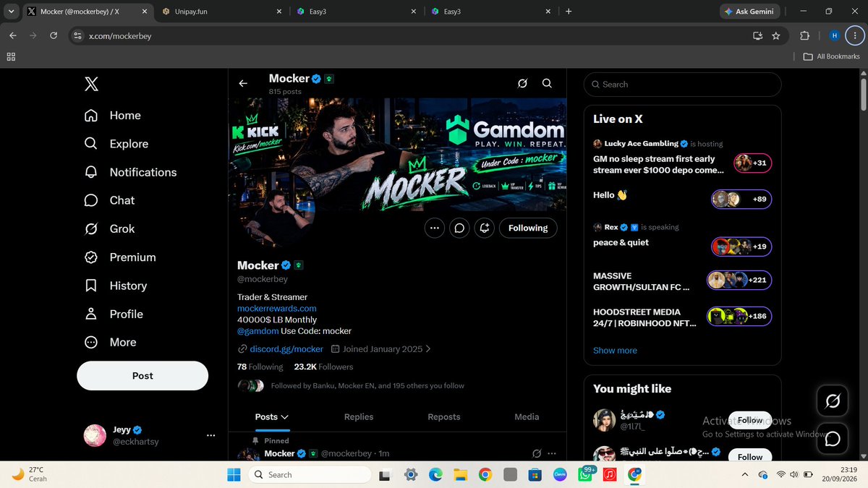Open Home from the sidebar

[112, 116]
